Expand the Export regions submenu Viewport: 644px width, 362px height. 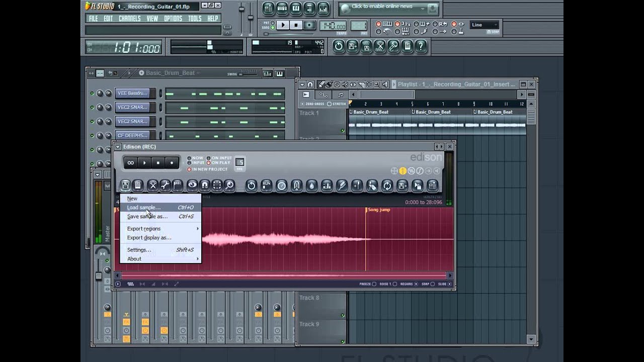[160, 229]
